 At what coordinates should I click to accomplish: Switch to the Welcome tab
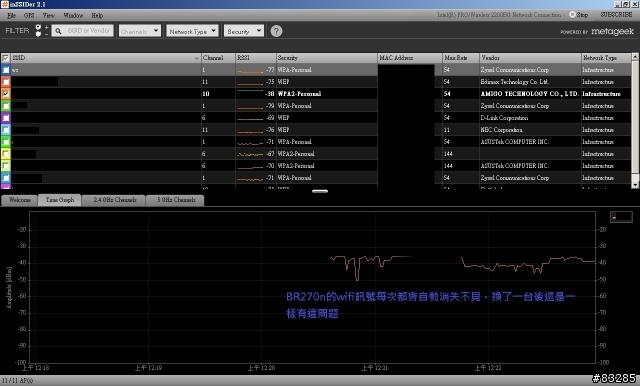[x=20, y=200]
